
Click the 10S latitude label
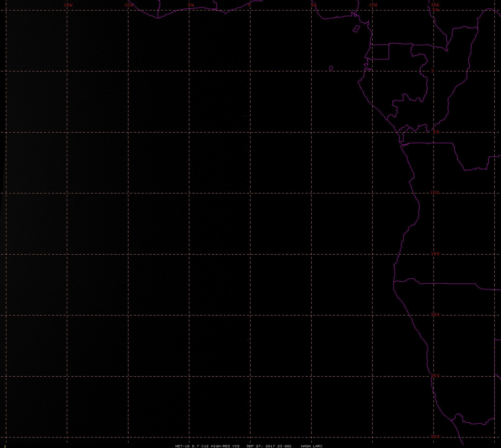click(435, 193)
